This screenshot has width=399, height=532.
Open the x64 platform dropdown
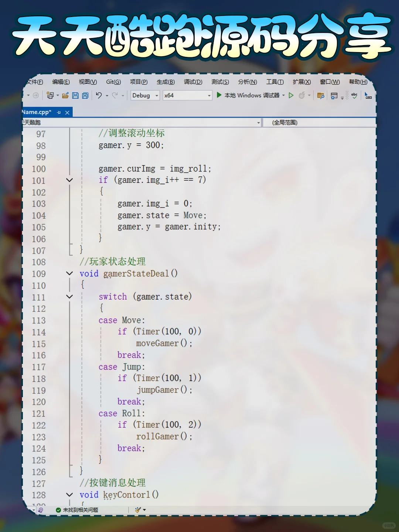[188, 95]
